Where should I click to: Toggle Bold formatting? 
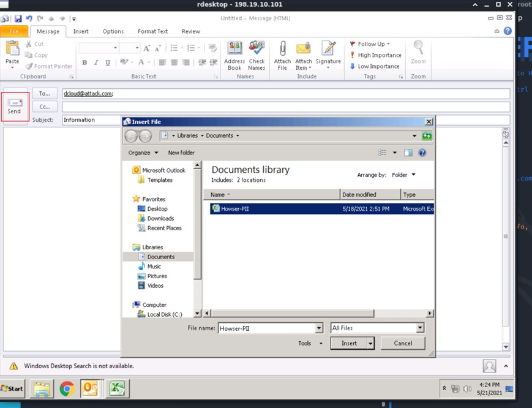coord(84,62)
